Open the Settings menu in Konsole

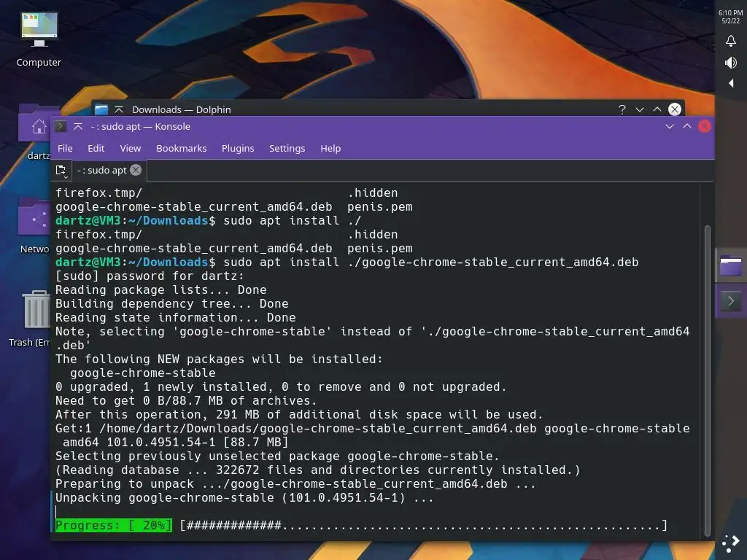pos(287,148)
